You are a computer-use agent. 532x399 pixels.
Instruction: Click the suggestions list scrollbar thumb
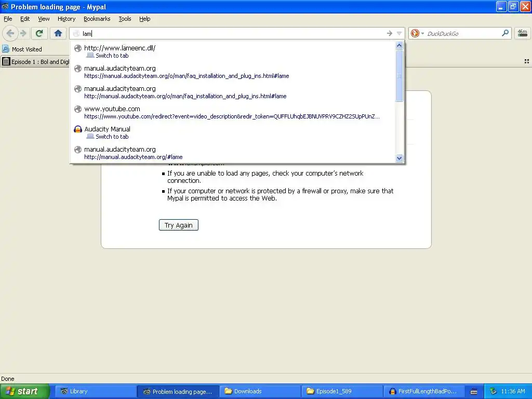400,76
